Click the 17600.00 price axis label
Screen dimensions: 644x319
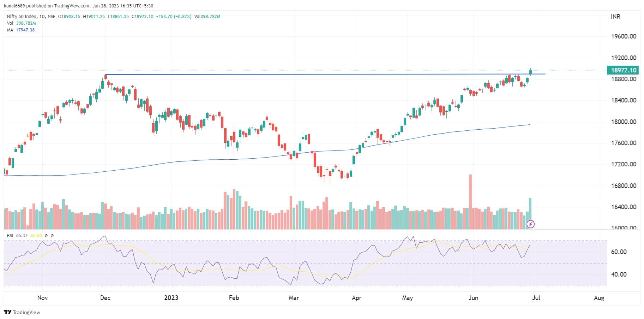[624, 143]
